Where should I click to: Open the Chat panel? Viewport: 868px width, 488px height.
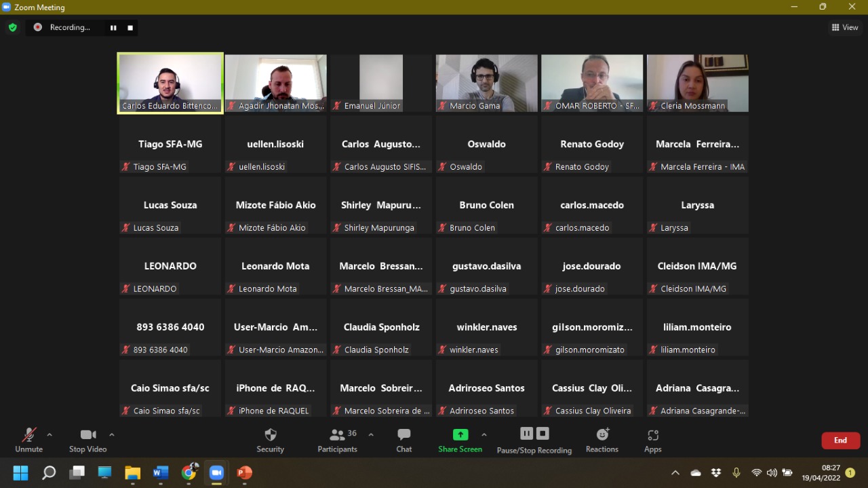click(404, 440)
